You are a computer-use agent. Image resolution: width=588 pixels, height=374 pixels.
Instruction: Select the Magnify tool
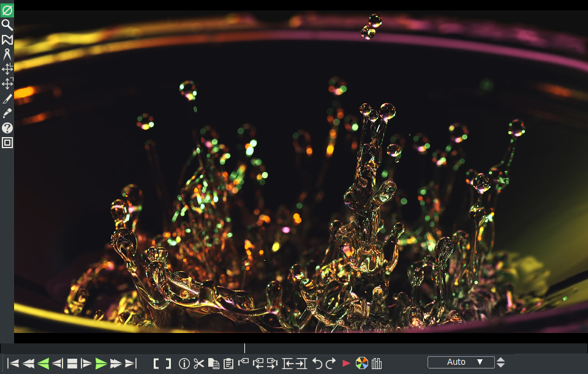click(x=7, y=24)
